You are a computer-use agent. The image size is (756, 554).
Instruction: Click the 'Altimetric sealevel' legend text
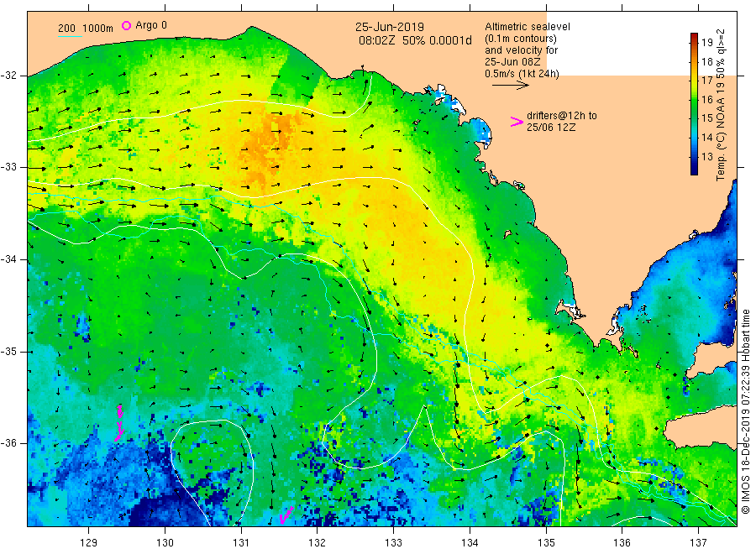tap(528, 27)
